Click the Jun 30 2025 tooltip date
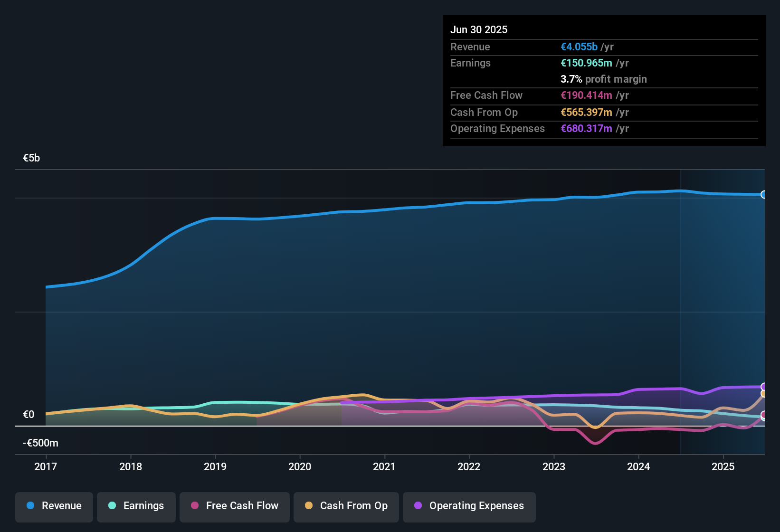Screen dimensions: 780x532 click(x=479, y=29)
